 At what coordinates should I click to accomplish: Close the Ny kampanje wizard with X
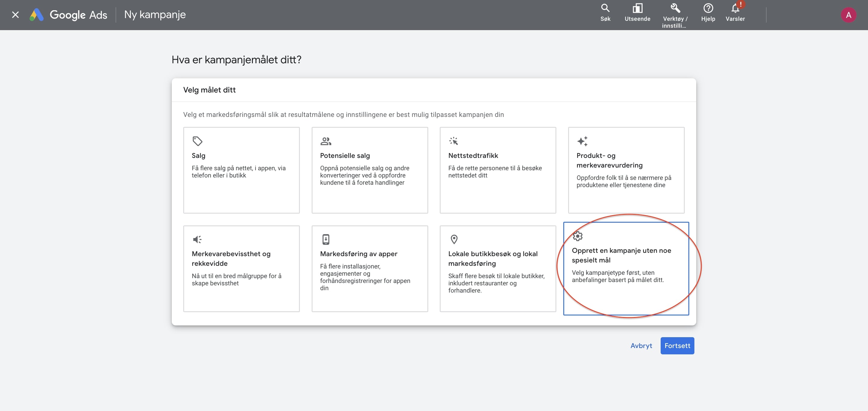tap(15, 15)
